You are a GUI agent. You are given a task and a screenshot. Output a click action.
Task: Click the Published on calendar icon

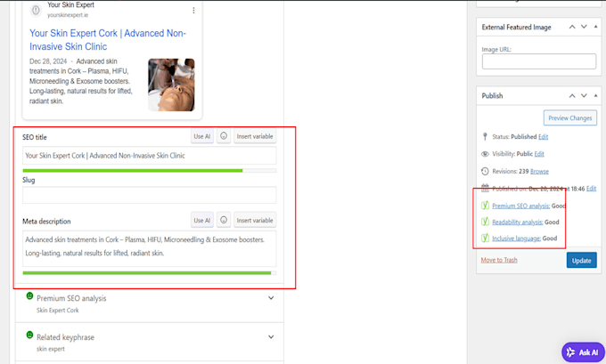(x=485, y=188)
